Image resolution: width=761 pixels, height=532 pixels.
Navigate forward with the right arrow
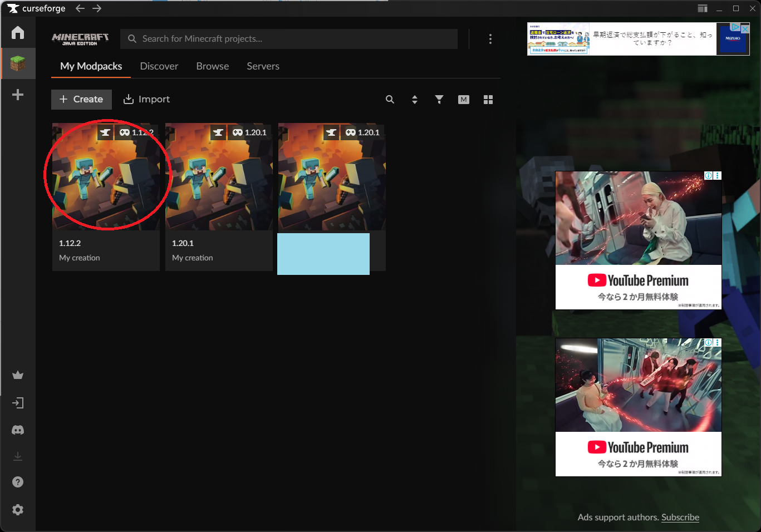pos(97,8)
